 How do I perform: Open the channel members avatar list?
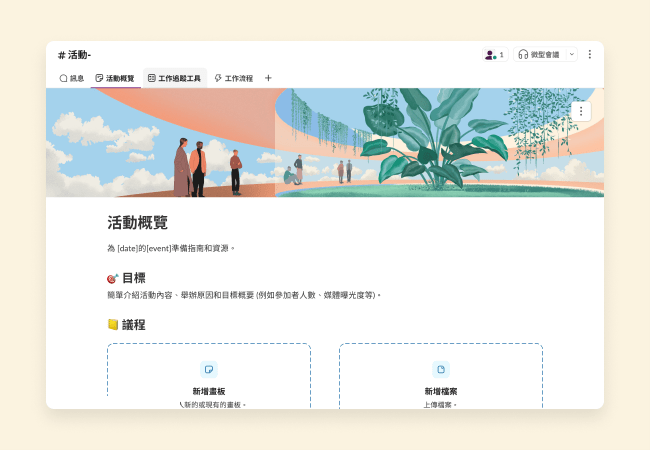point(494,54)
